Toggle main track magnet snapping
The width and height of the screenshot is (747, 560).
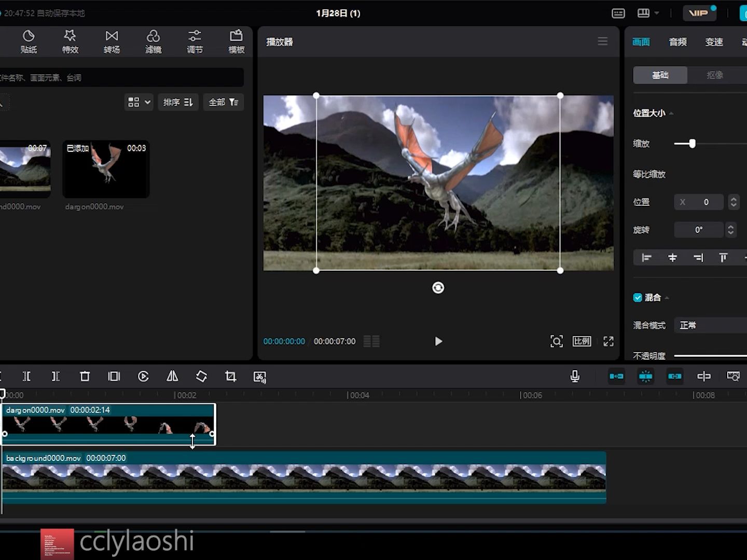pyautogui.click(x=616, y=376)
